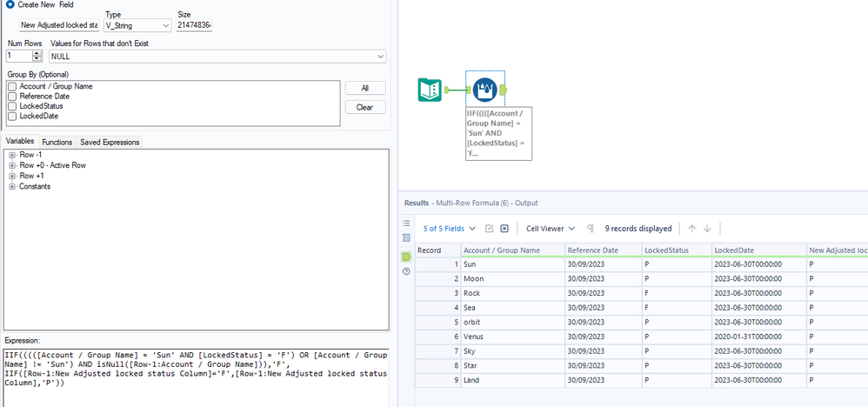Show the metadata view icon in Results
Image resolution: width=868 pixels, height=407 pixels.
(x=406, y=238)
